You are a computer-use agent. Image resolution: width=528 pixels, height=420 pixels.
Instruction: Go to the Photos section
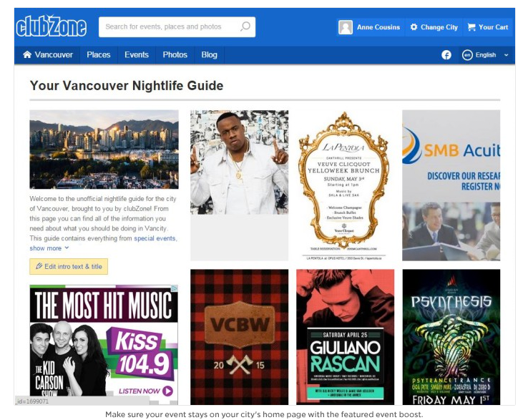175,54
